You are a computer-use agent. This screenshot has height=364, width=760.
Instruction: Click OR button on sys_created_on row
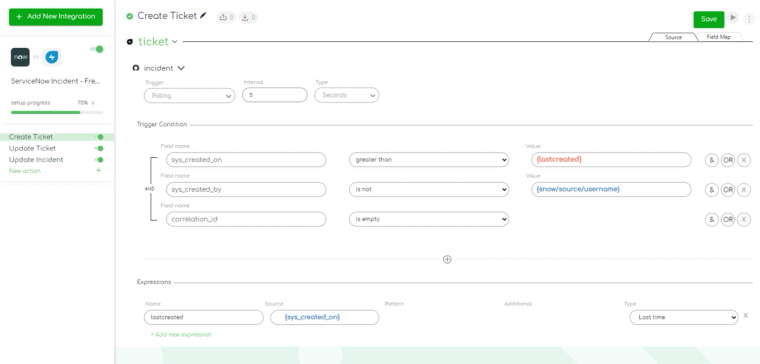click(x=728, y=160)
